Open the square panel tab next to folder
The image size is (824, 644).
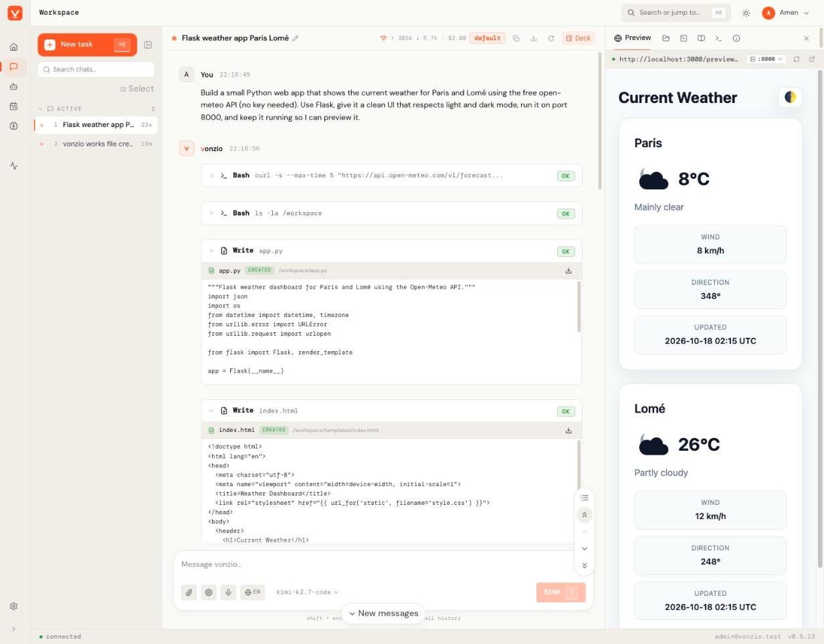point(684,38)
